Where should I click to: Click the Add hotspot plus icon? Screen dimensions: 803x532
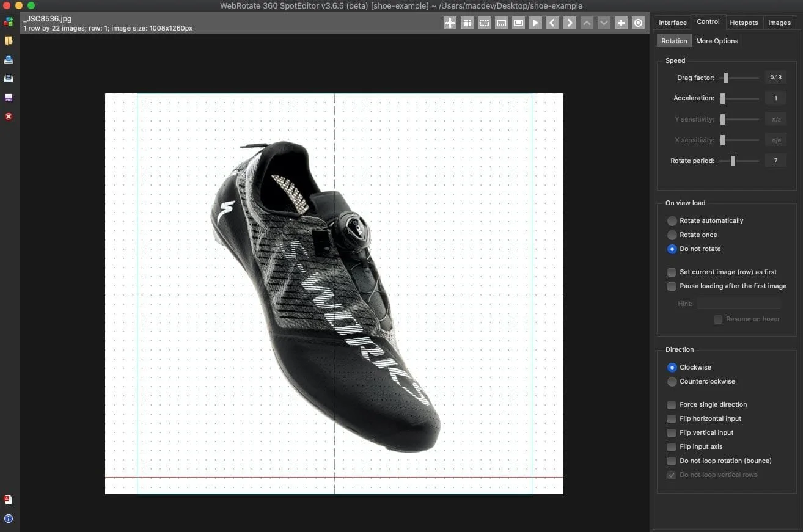pos(621,23)
